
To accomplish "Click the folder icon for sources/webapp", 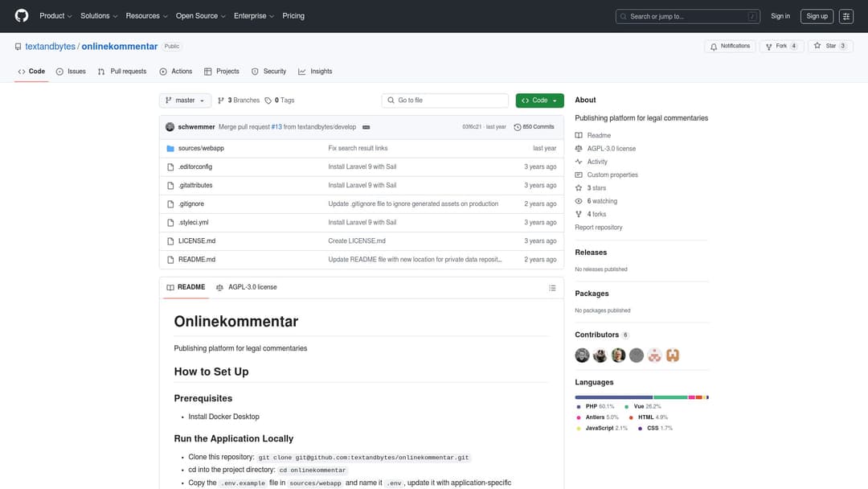I will click(x=170, y=149).
